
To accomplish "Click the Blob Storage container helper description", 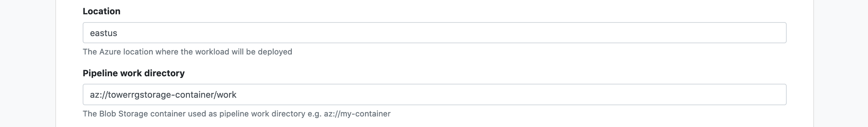I will tap(236, 114).
